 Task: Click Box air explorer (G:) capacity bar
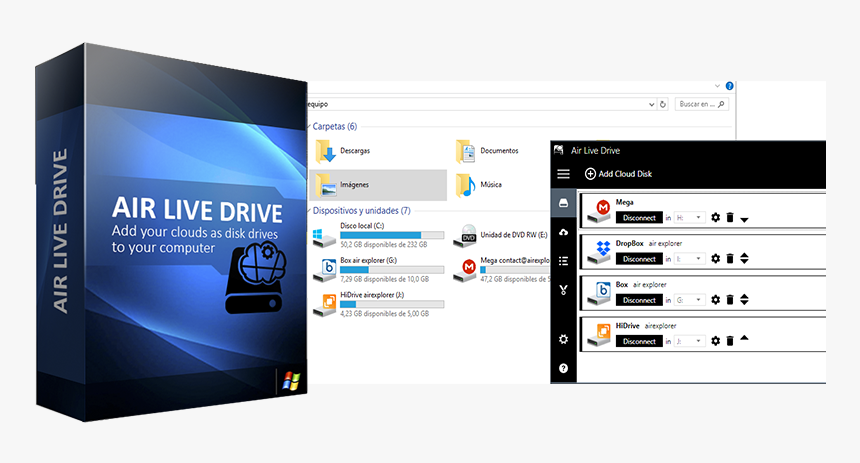point(392,270)
